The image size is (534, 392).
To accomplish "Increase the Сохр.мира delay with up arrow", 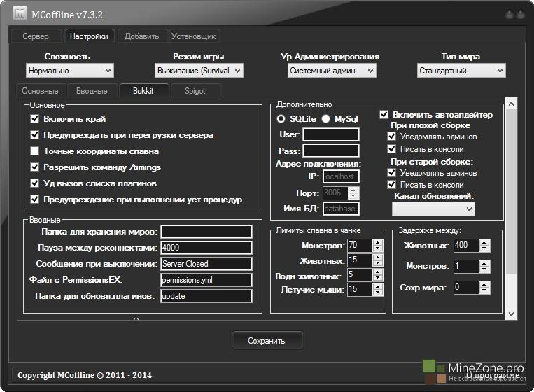I will pos(484,284).
